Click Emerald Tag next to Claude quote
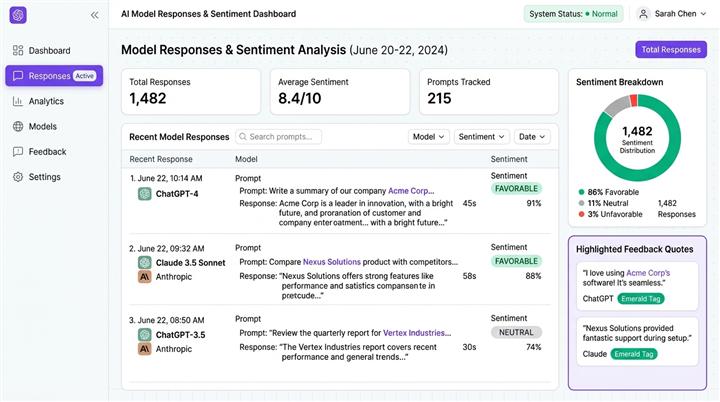 click(x=634, y=354)
